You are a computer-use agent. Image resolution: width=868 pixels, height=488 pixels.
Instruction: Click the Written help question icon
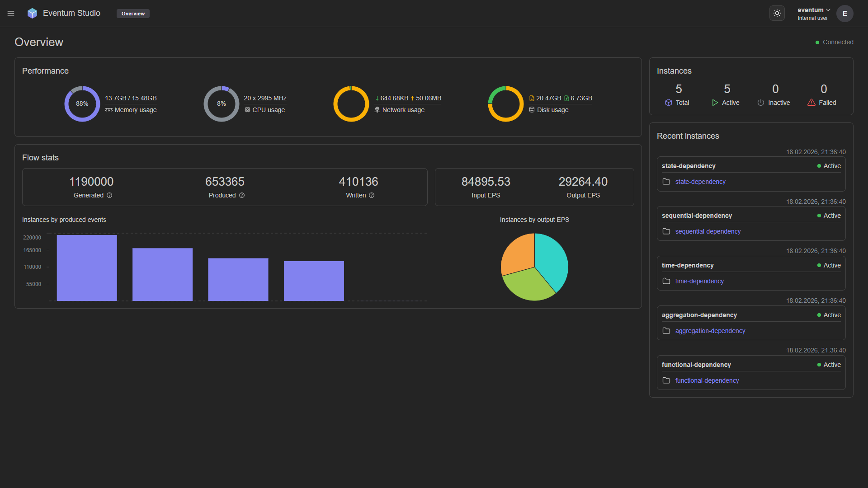[x=372, y=196]
